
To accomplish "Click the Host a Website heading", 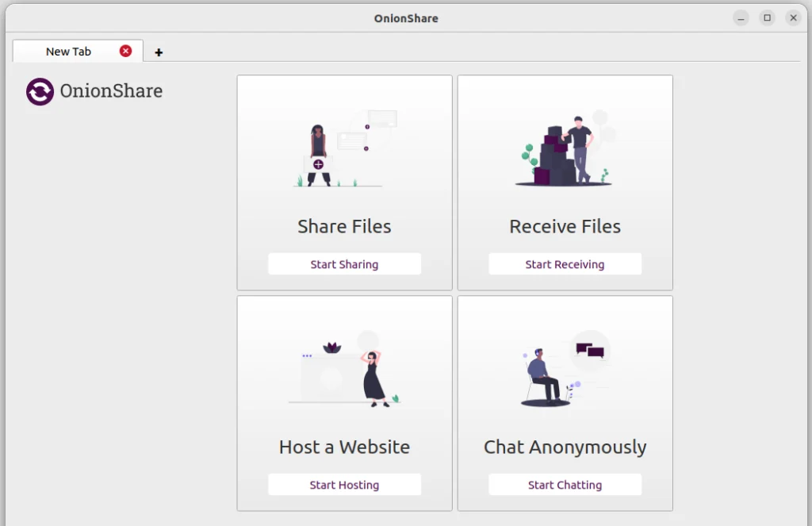I will [344, 447].
